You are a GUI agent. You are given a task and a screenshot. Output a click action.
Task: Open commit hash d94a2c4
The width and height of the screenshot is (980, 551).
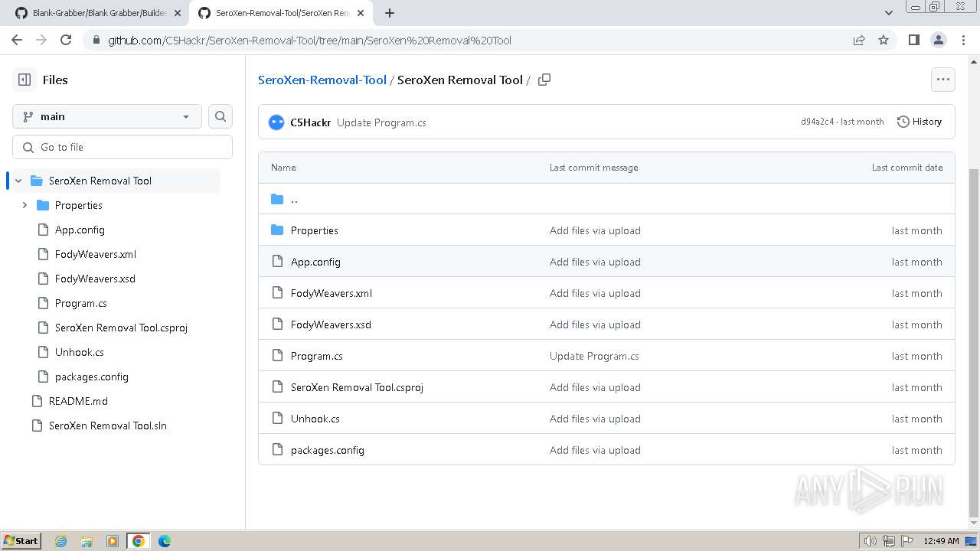[x=818, y=122]
